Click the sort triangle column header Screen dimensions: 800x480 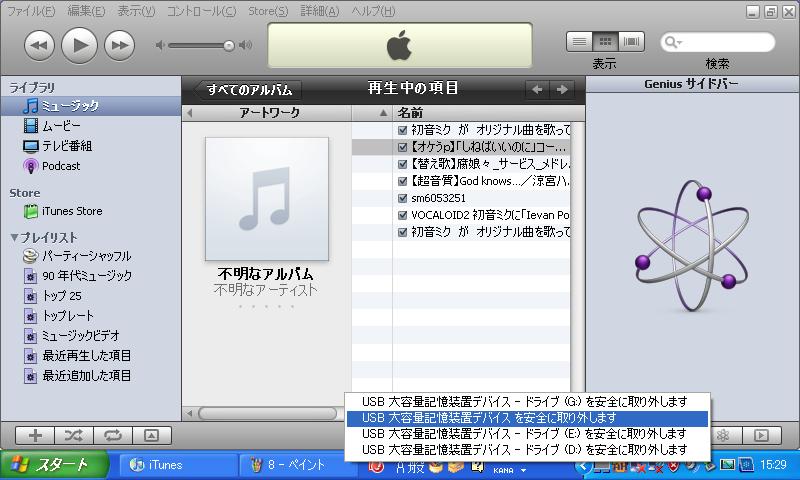pyautogui.click(x=372, y=113)
